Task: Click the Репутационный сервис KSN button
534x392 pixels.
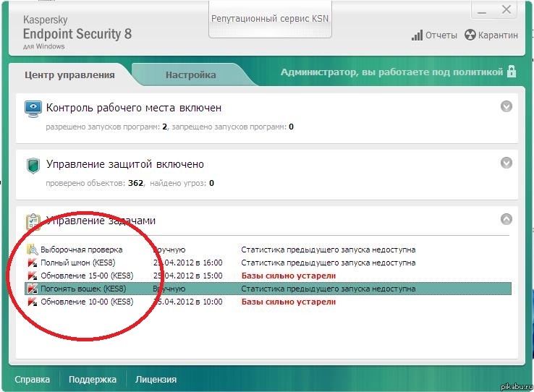Action: pos(269,18)
